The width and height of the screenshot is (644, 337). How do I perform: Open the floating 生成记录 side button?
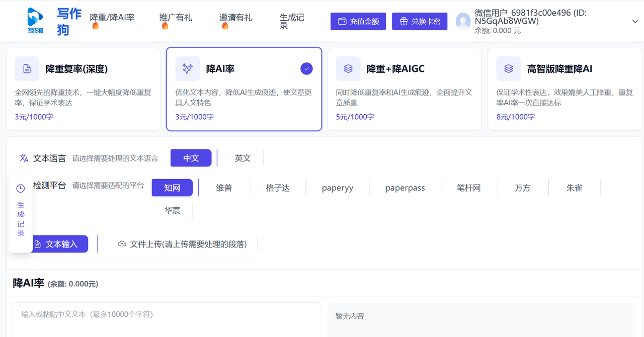(21, 212)
